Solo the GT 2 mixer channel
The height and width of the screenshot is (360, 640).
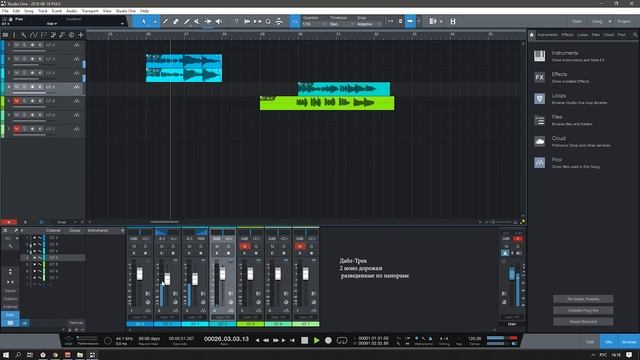click(145, 246)
